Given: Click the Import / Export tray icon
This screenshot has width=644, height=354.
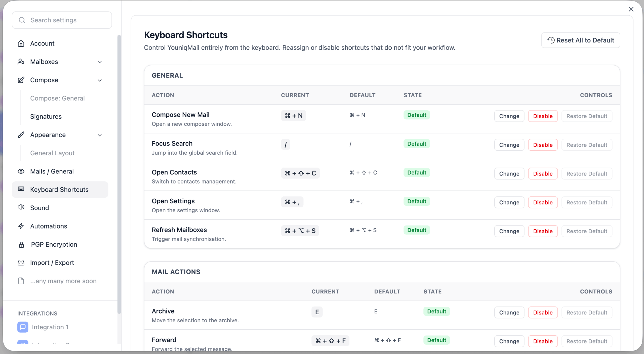Looking at the screenshot, I should (x=21, y=263).
